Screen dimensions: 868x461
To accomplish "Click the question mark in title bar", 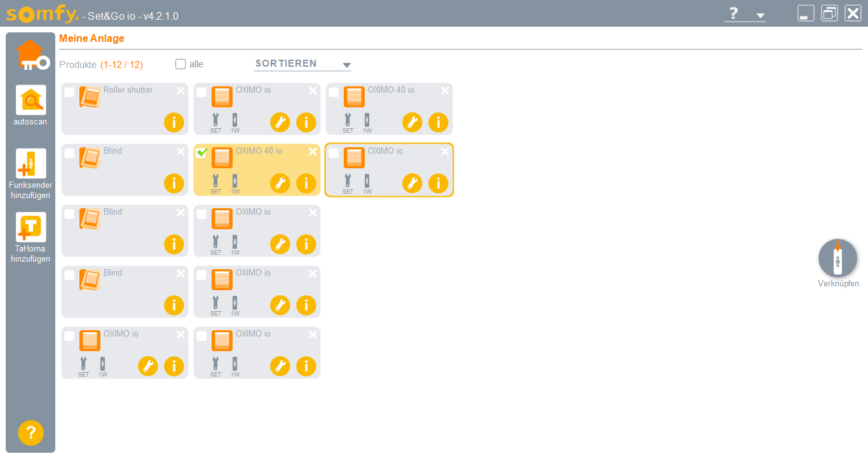I will (733, 14).
